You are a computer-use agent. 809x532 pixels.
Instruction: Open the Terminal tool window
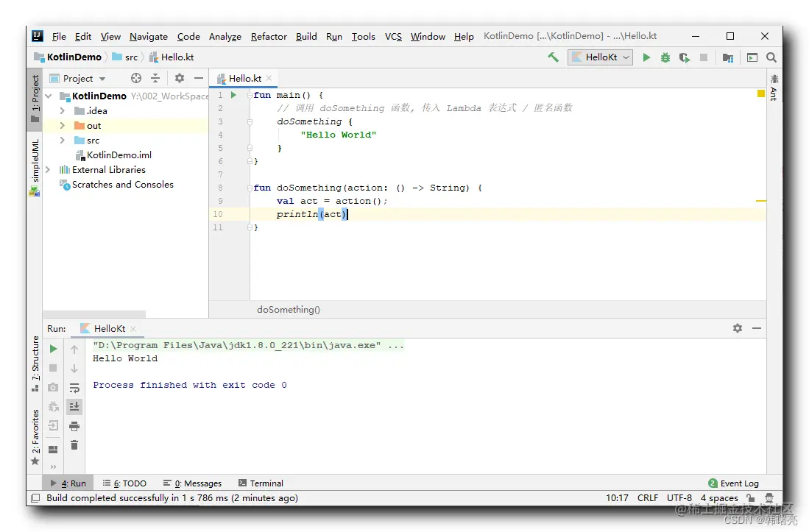pyautogui.click(x=261, y=483)
